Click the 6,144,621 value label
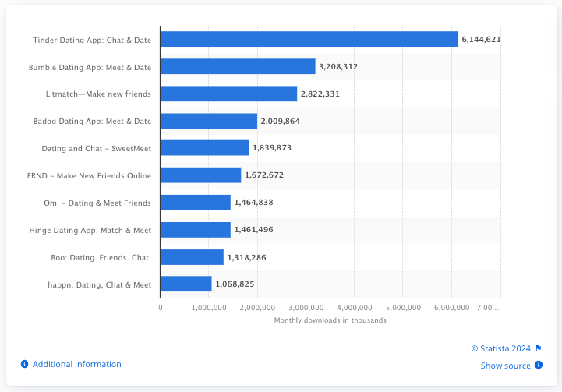 pyautogui.click(x=481, y=39)
